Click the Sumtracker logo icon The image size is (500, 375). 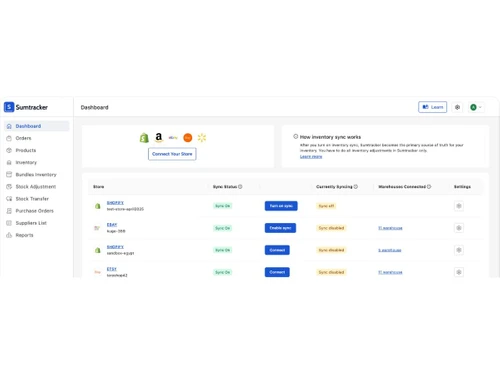tap(9, 107)
